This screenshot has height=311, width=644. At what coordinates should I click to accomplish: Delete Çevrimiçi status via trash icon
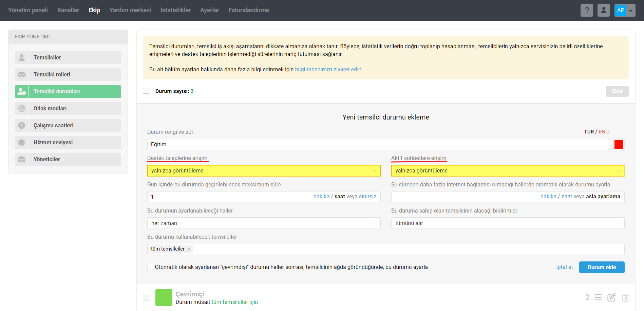[x=625, y=298]
